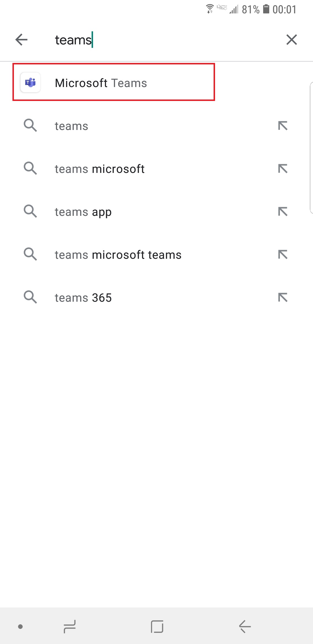Tap search icon beside 'teams 365'
Screen dimensions: 313x644
30,297
